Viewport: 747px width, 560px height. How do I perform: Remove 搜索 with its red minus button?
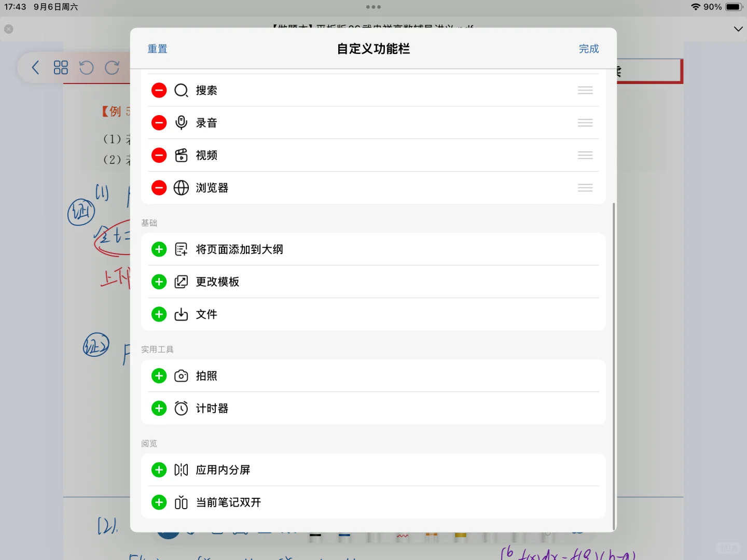coord(159,90)
